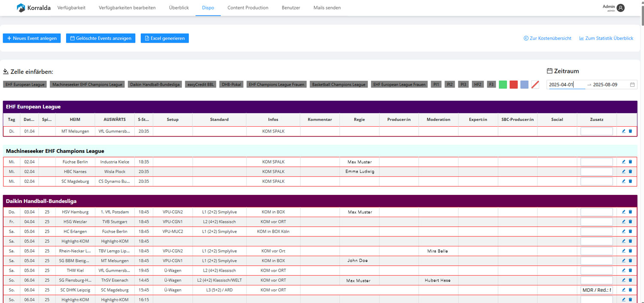The width and height of the screenshot is (644, 303).
Task: Click Mira Belle in the Moderation column
Action: coord(437,251)
